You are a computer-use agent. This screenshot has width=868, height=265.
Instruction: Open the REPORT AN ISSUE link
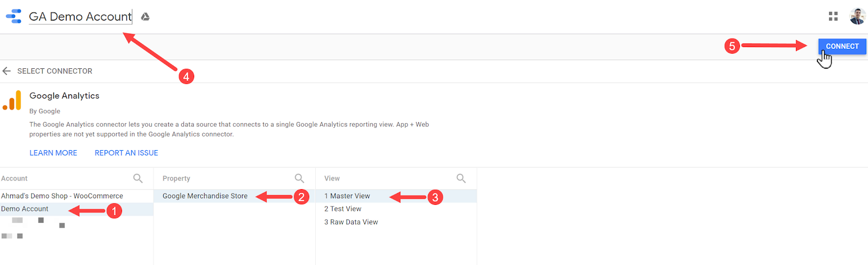point(126,153)
